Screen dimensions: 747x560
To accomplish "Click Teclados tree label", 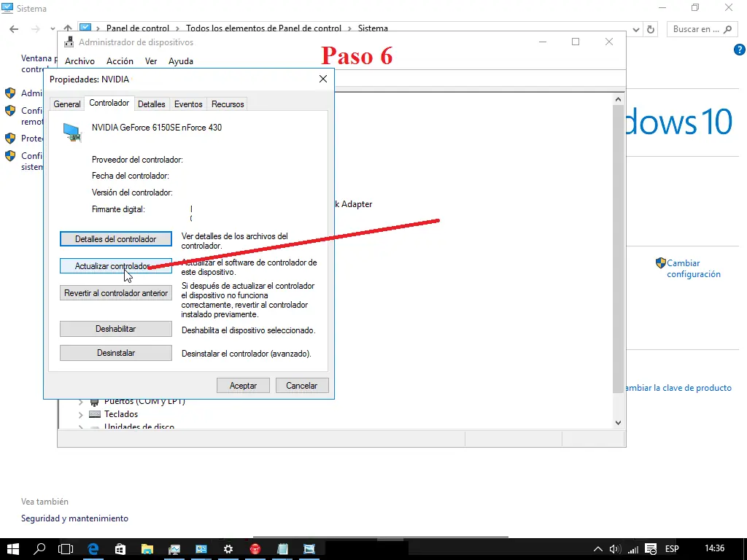I will tap(121, 414).
